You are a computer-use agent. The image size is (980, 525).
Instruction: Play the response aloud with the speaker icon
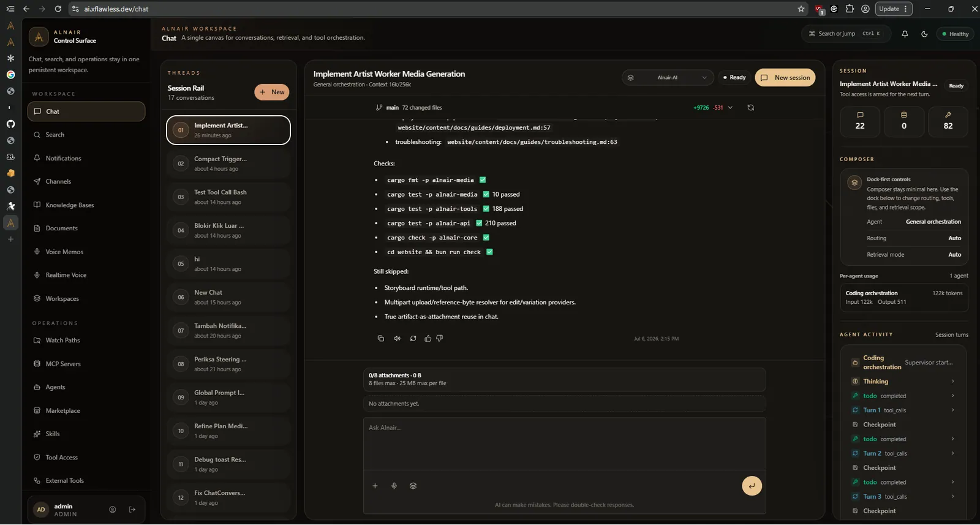click(x=397, y=338)
